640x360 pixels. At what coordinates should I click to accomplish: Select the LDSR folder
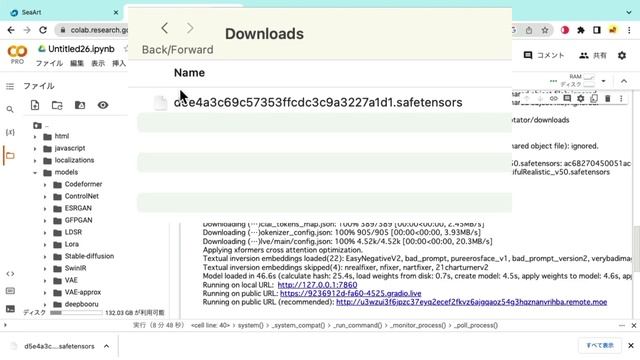click(73, 232)
